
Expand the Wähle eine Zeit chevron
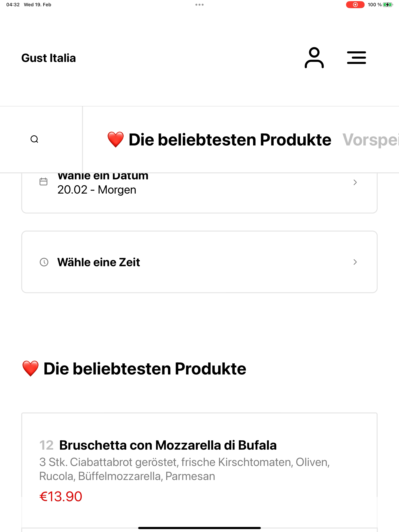click(x=355, y=262)
